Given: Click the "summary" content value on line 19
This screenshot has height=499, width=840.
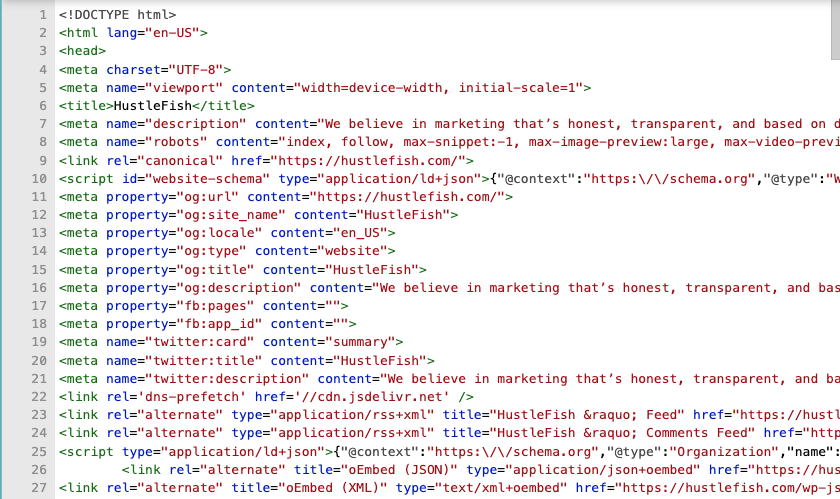Looking at the screenshot, I should point(360,342).
